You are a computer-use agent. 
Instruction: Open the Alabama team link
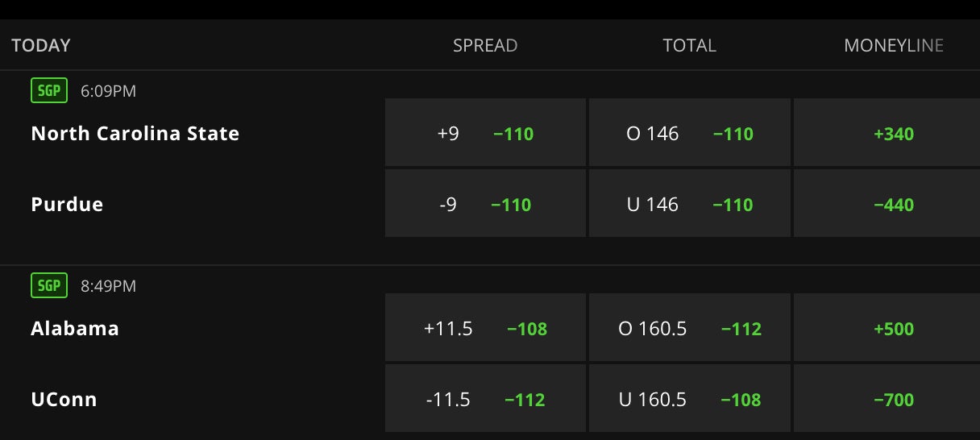coord(75,328)
